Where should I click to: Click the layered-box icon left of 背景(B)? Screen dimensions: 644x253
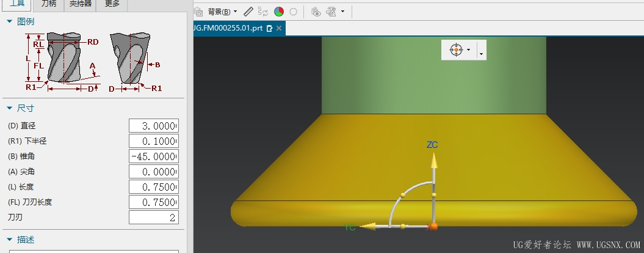point(198,12)
